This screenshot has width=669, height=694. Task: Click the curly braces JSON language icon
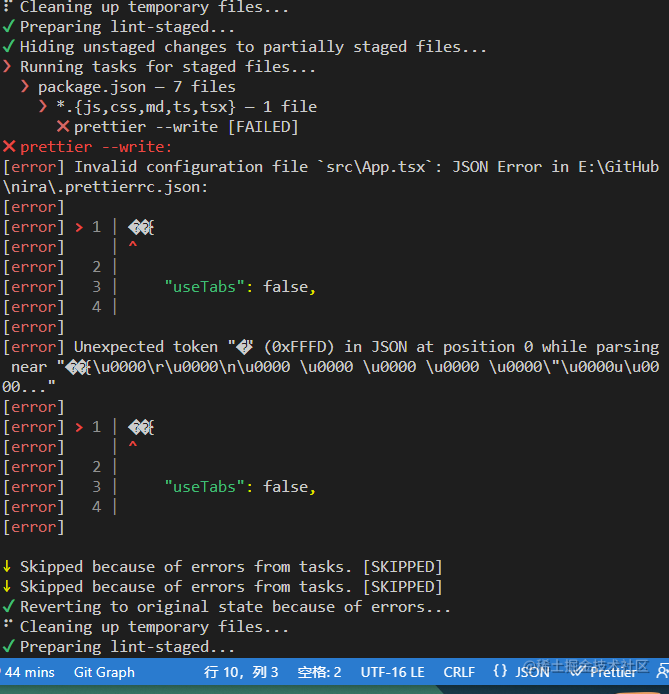coord(500,671)
